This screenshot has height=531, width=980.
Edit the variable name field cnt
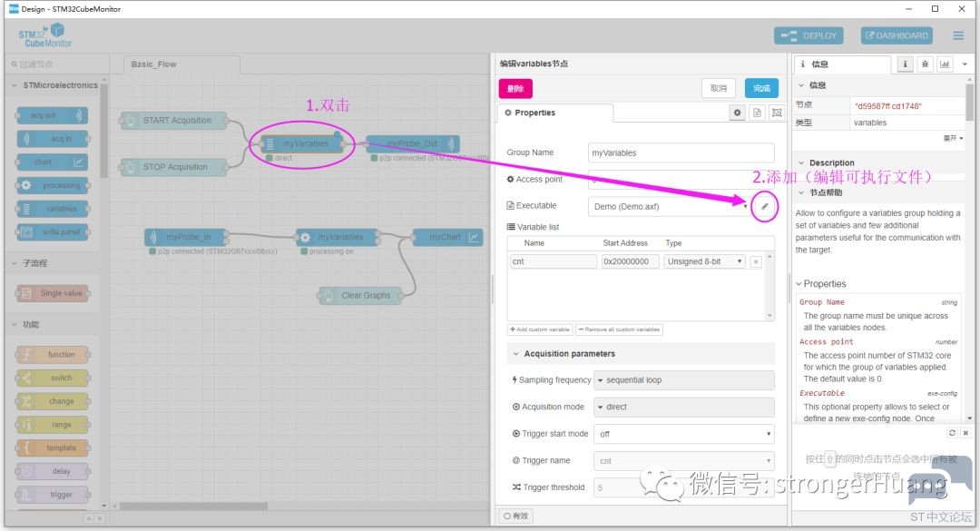[x=554, y=261]
